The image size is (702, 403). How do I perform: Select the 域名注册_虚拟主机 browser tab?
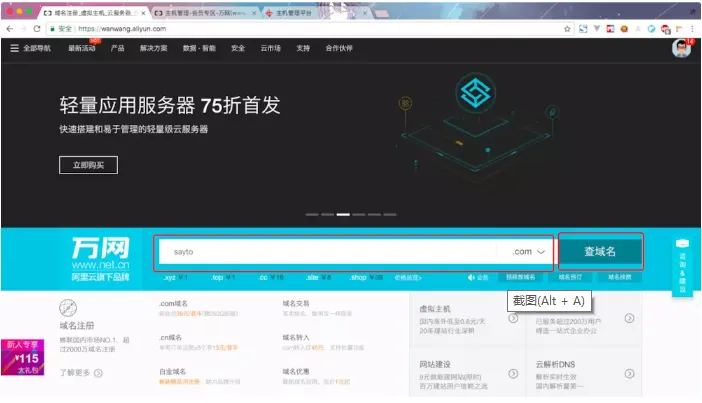pos(94,13)
